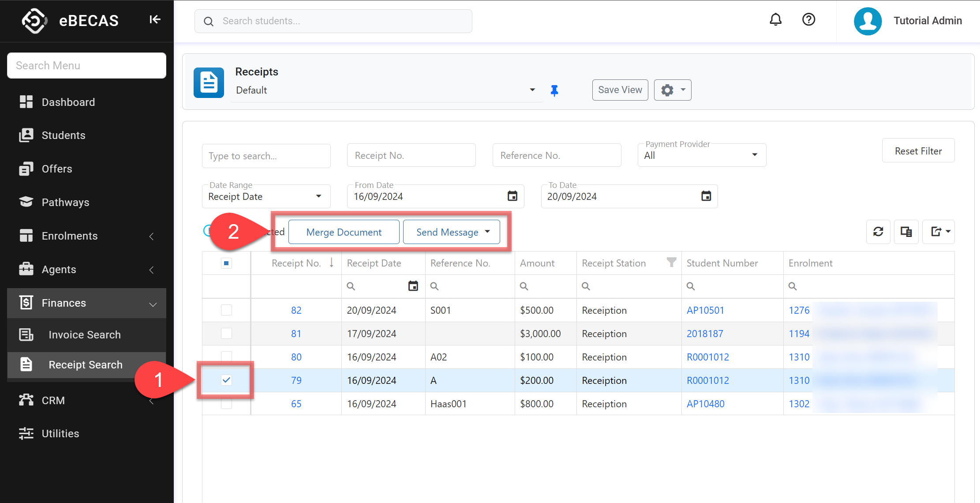
Task: Click the Receipts document icon
Action: pos(209,83)
